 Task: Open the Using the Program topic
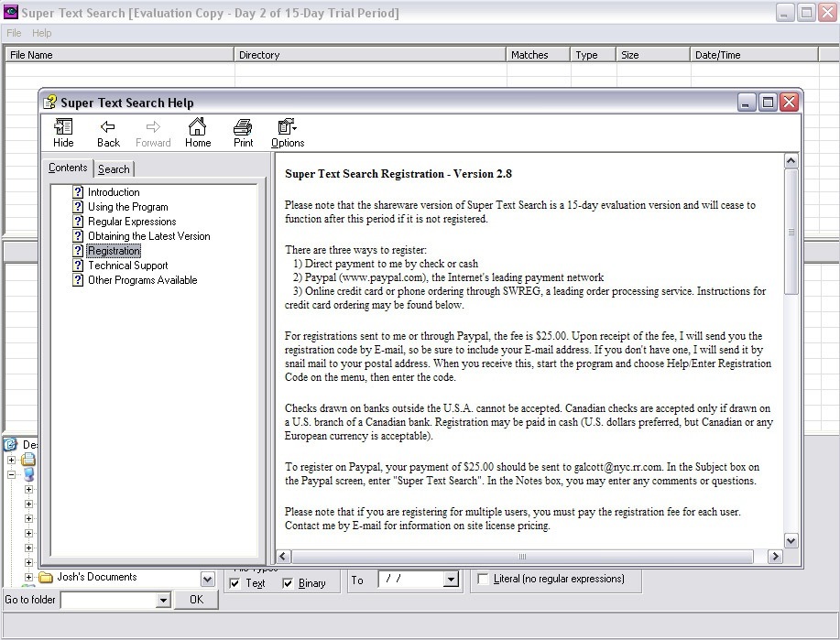(x=128, y=207)
